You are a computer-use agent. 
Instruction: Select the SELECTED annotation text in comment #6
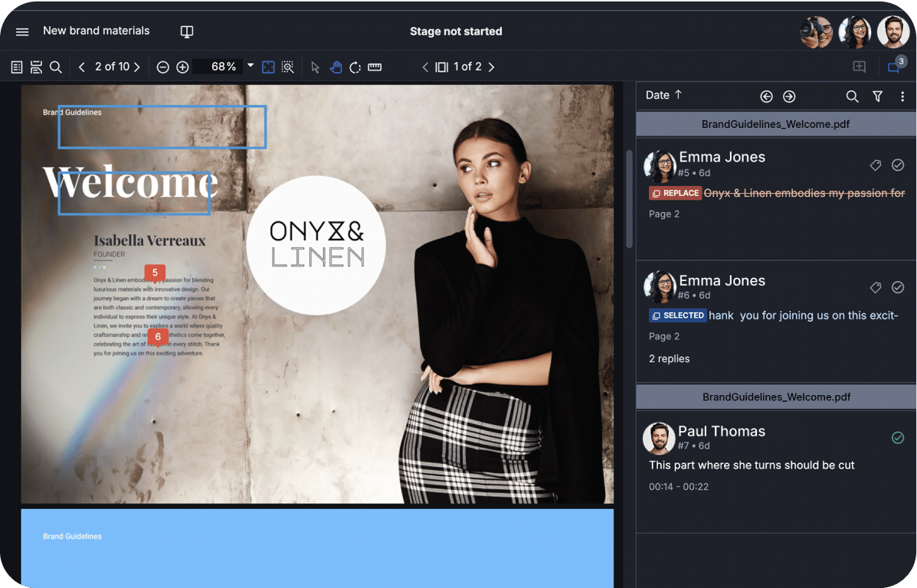[x=803, y=315]
